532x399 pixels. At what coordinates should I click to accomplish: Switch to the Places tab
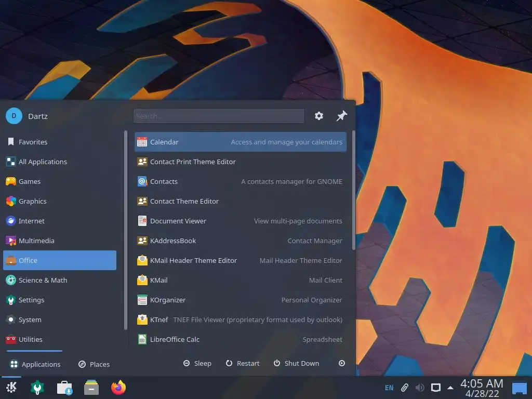click(94, 364)
